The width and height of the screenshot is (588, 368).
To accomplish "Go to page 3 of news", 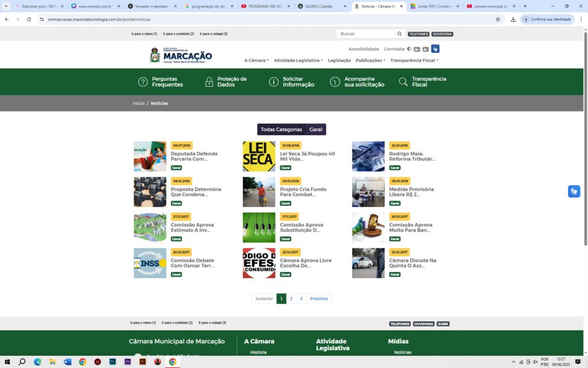I will tap(301, 298).
